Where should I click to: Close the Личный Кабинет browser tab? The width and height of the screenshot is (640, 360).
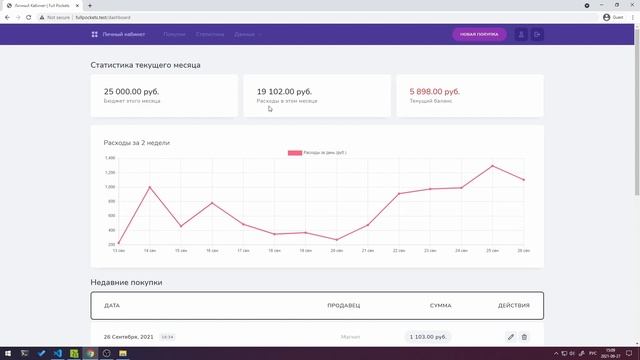pyautogui.click(x=77, y=6)
